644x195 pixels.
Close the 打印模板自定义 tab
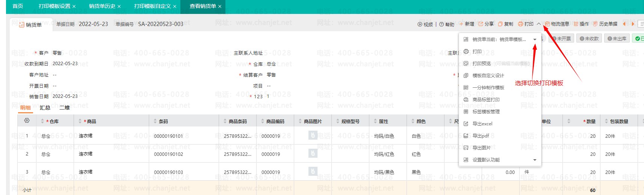point(174,6)
